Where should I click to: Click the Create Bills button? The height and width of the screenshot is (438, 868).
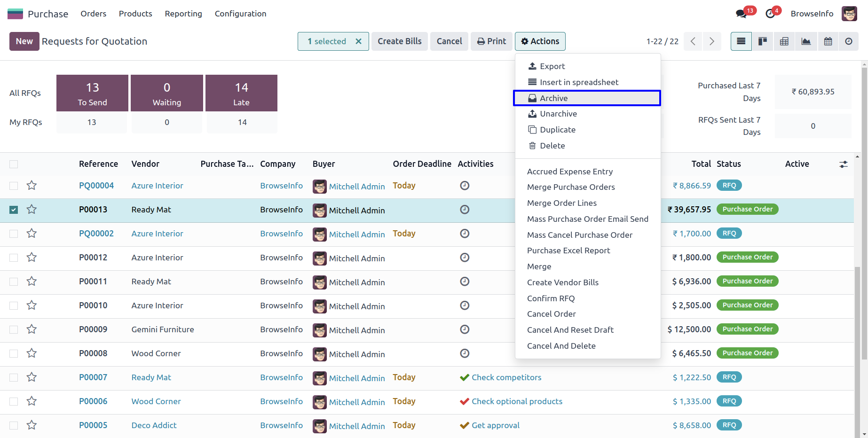click(399, 41)
